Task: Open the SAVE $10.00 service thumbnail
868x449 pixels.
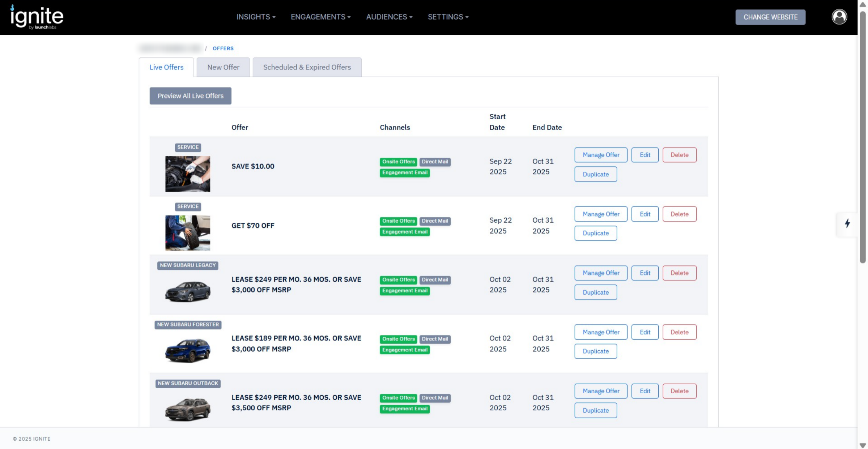Action: pos(187,174)
